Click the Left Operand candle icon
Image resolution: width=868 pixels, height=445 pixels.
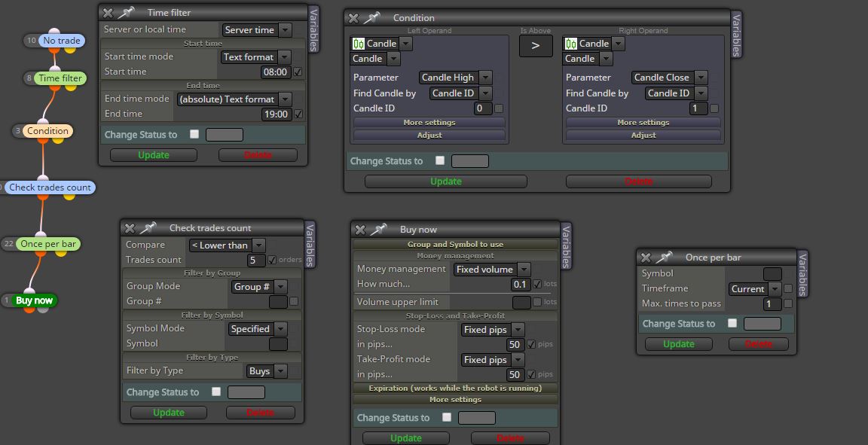point(358,43)
